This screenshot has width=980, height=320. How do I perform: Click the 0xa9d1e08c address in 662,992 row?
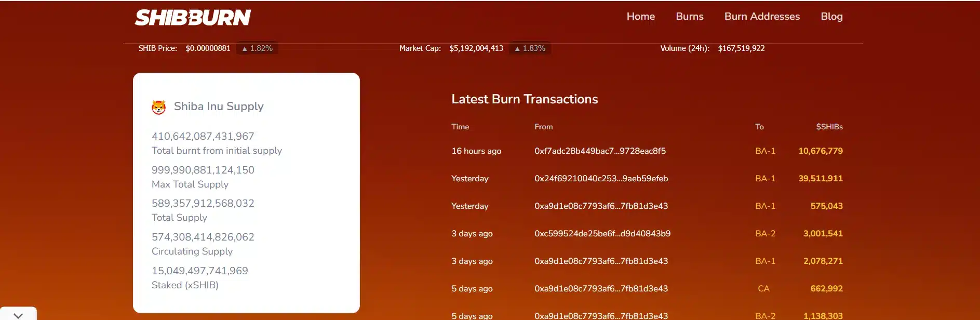[x=601, y=288]
